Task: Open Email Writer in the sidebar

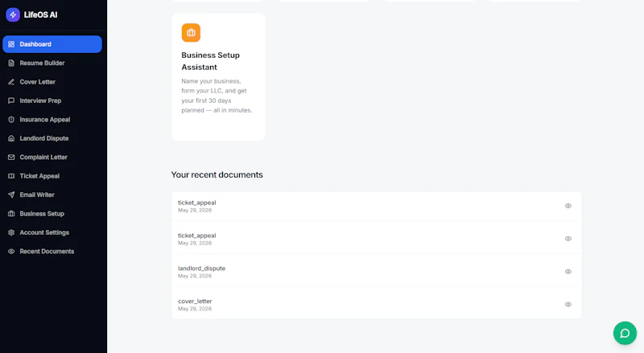Action: 52,195
